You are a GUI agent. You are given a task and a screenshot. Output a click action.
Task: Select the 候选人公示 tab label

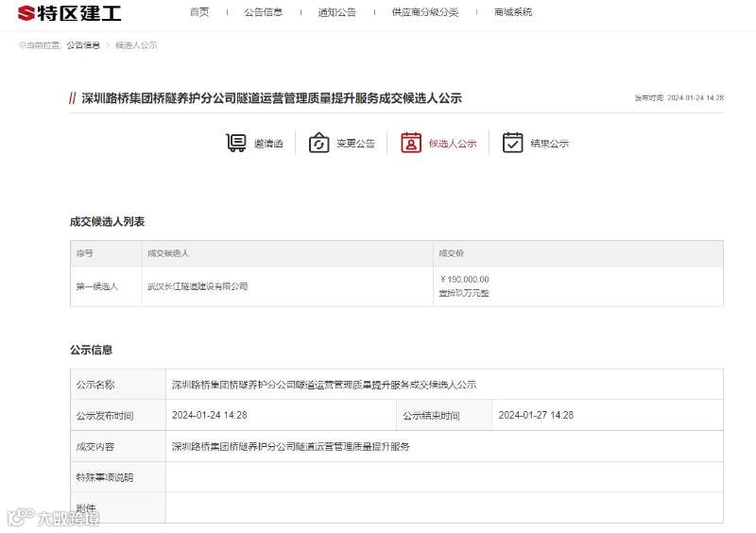(x=453, y=144)
